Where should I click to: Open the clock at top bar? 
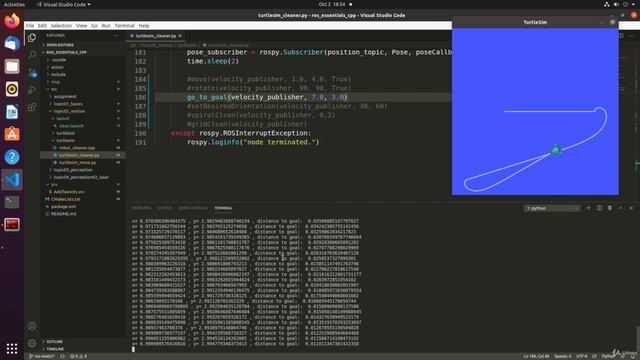pyautogui.click(x=332, y=4)
